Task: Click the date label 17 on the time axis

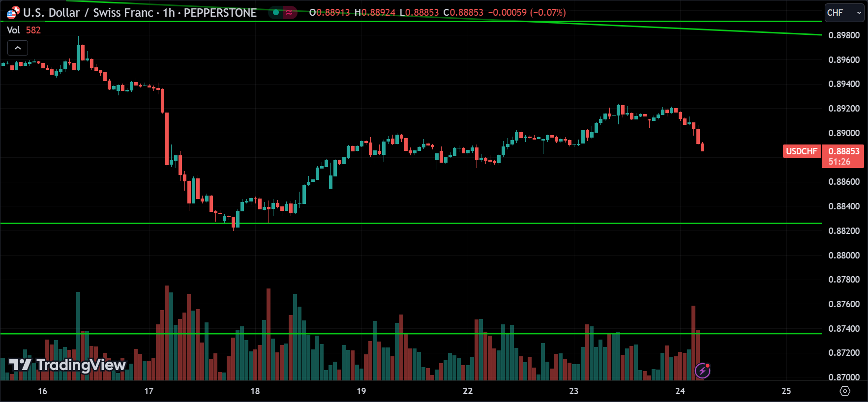Action: click(149, 391)
